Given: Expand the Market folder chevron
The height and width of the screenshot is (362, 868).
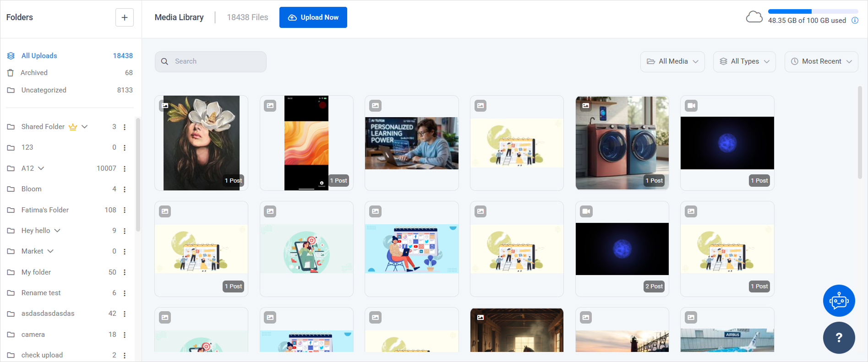Looking at the screenshot, I should coord(50,251).
